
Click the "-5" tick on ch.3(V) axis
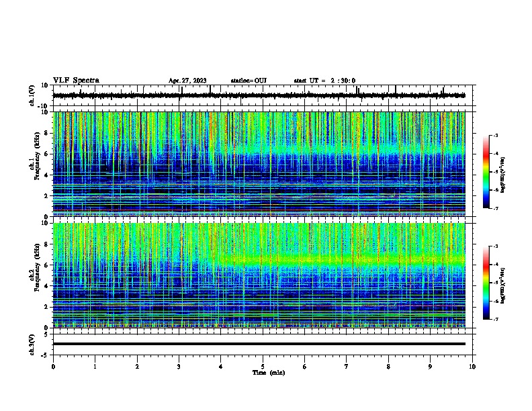coord(46,355)
